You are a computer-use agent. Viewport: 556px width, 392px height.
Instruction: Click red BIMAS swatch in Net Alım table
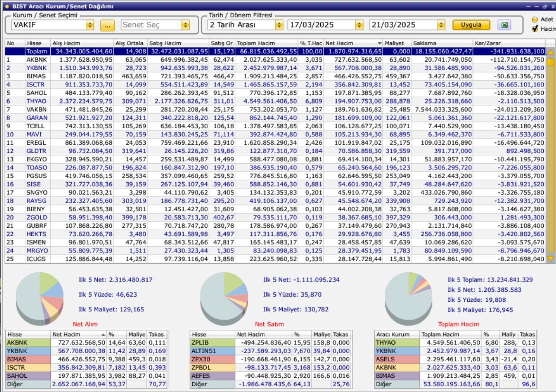(x=28, y=359)
